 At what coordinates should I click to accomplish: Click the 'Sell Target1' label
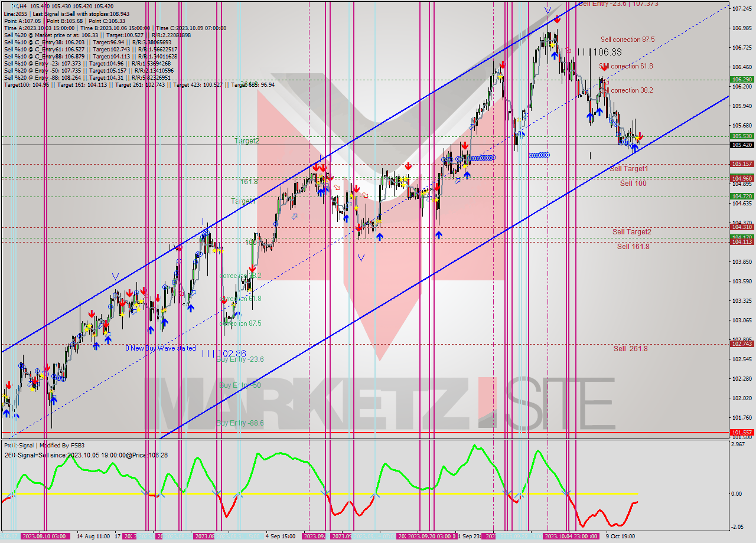click(629, 169)
